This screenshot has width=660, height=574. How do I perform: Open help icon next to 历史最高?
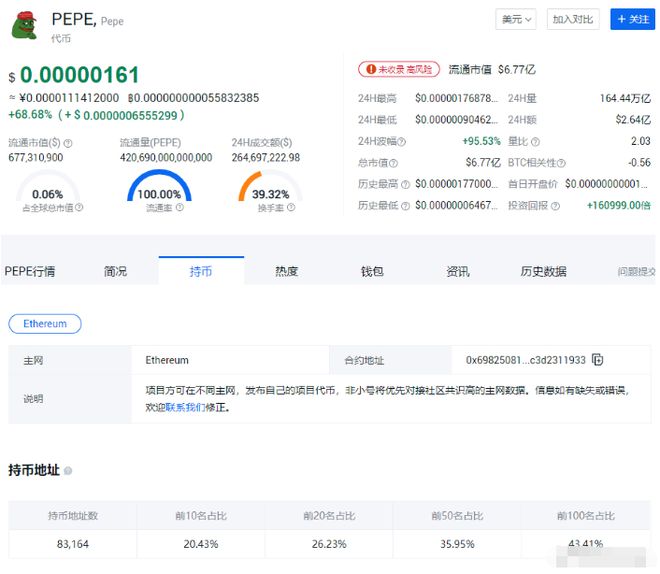click(x=405, y=185)
